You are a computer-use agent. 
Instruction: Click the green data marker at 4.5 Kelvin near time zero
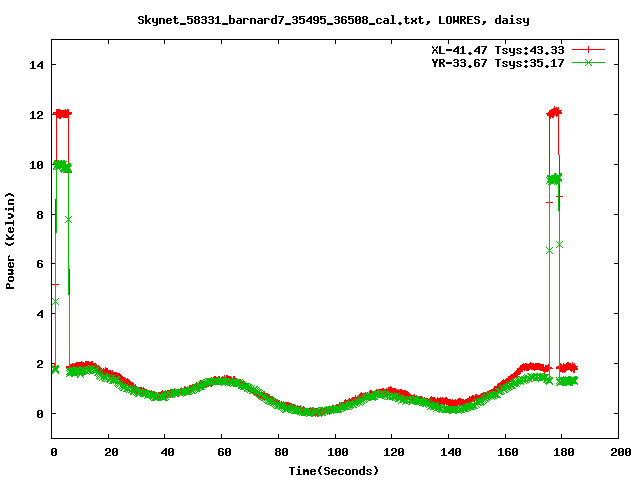[55, 301]
